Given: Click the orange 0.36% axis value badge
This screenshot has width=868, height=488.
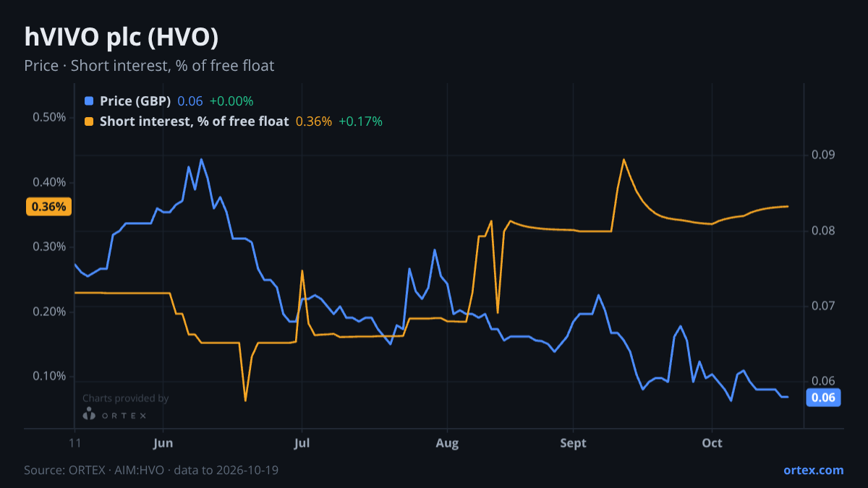Looking at the screenshot, I should point(48,207).
